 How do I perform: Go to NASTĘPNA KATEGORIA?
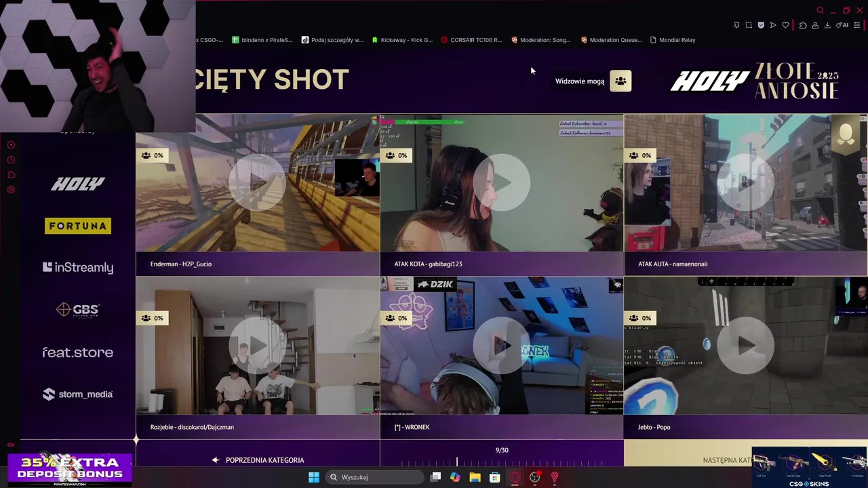tap(727, 460)
